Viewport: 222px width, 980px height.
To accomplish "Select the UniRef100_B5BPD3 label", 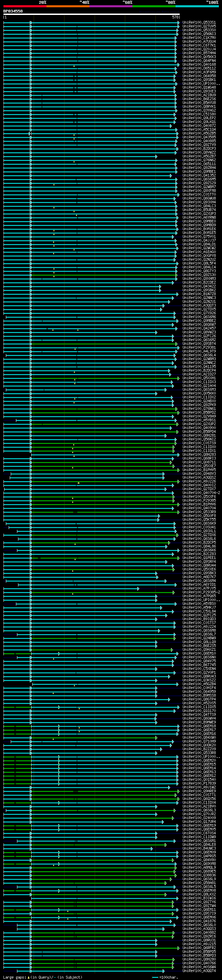I will pyautogui.click(x=199, y=955).
